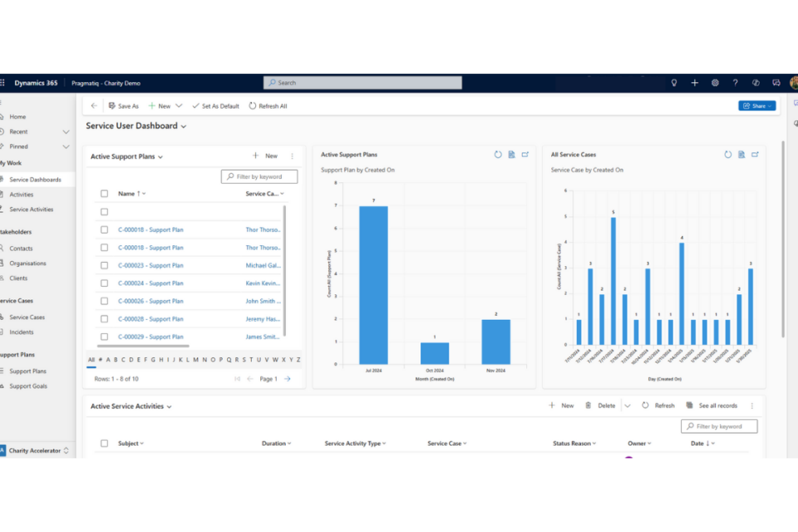The width and height of the screenshot is (798, 532).
Task: Expand the Recent section in sidebar
Action: click(x=66, y=131)
